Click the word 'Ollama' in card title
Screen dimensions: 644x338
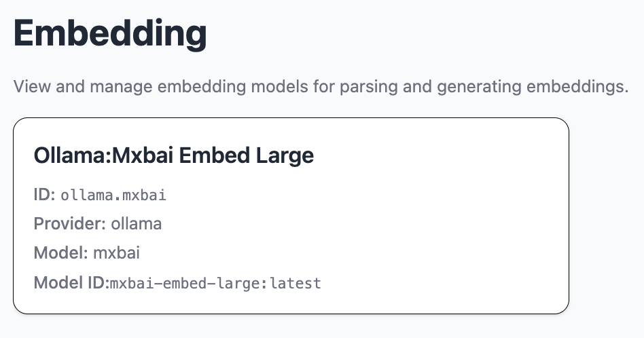[70, 156]
